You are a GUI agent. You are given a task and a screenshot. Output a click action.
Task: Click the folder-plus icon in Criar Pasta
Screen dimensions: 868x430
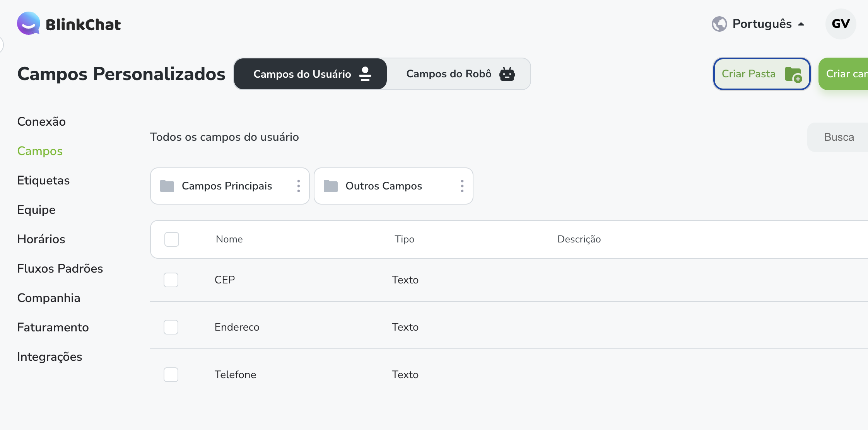pyautogui.click(x=793, y=74)
